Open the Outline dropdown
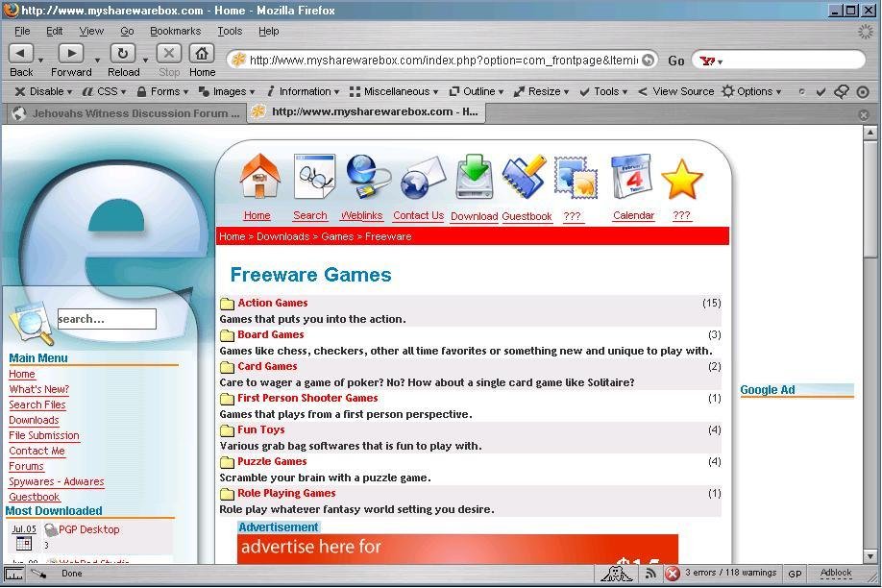Screen dimensions: 882x588 [x=476, y=91]
